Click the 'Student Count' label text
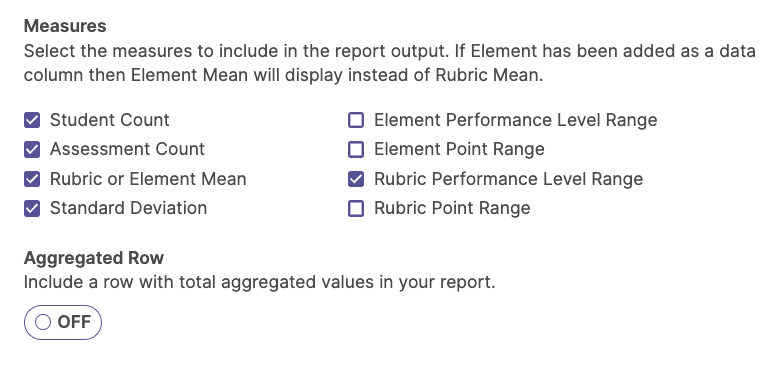772x368 pixels. pos(110,120)
